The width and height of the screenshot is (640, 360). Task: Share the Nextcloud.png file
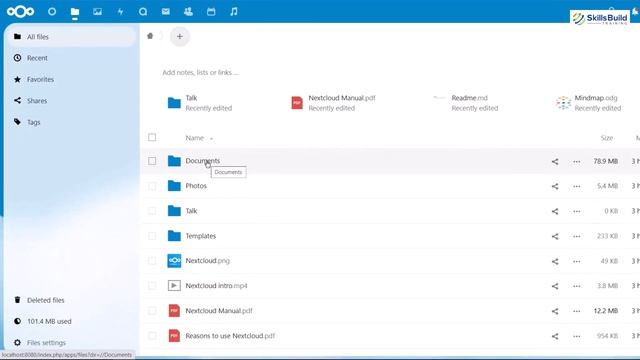point(555,261)
